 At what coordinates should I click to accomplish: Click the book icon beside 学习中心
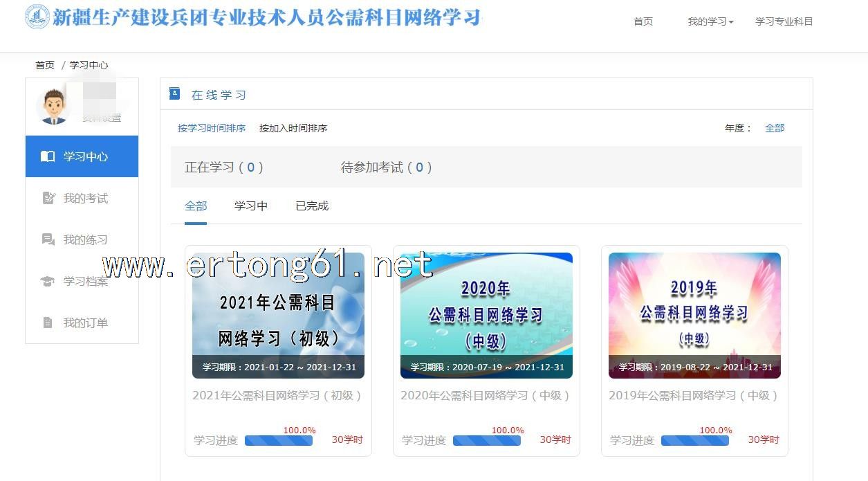coord(48,156)
